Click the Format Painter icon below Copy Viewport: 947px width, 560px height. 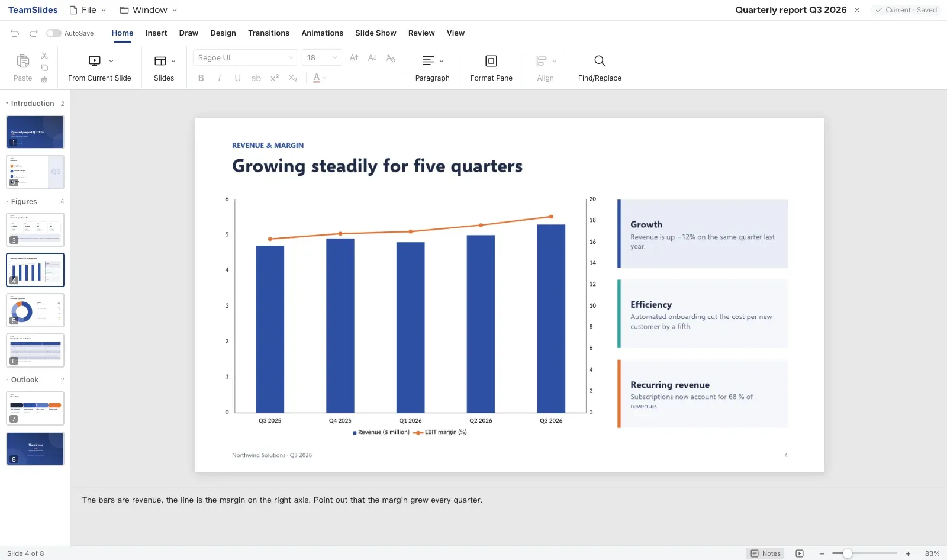[x=44, y=79]
